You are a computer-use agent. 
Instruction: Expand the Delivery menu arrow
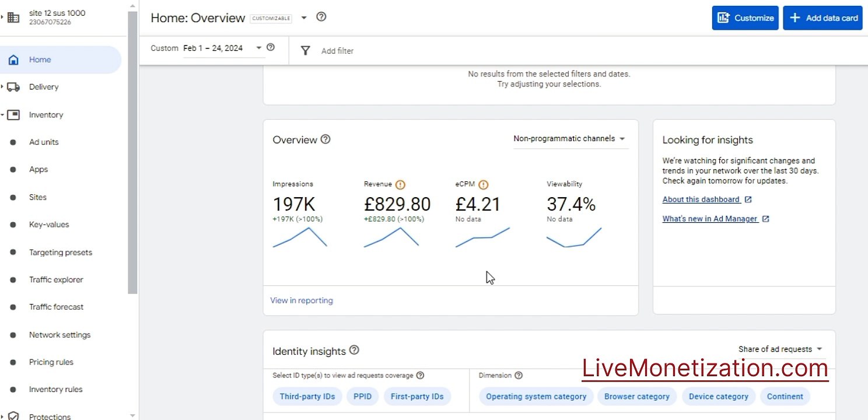pyautogui.click(x=2, y=87)
